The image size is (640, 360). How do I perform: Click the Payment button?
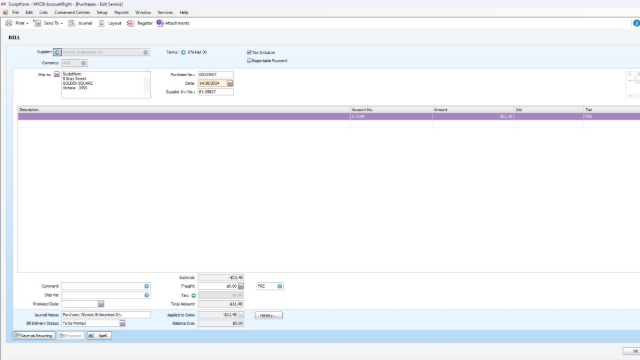pos(71,336)
